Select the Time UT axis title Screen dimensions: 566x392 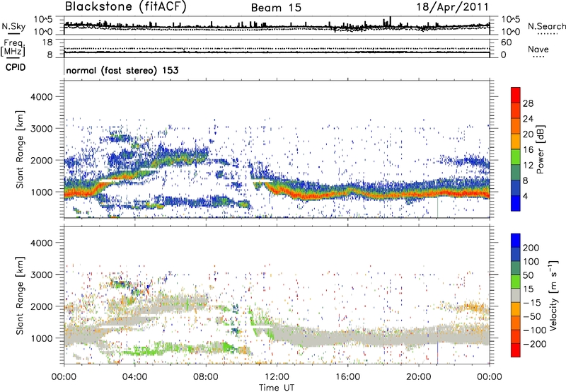click(277, 388)
